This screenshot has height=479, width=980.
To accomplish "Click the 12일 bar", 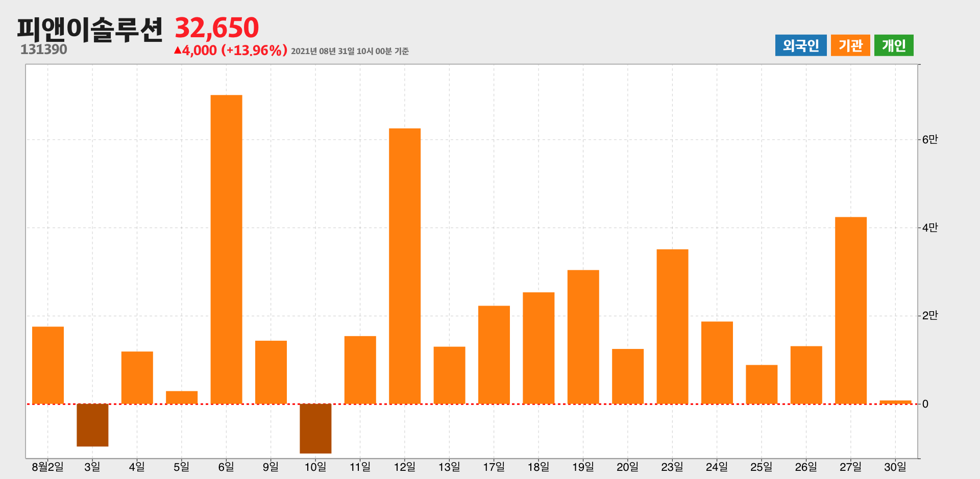I will 405,266.
